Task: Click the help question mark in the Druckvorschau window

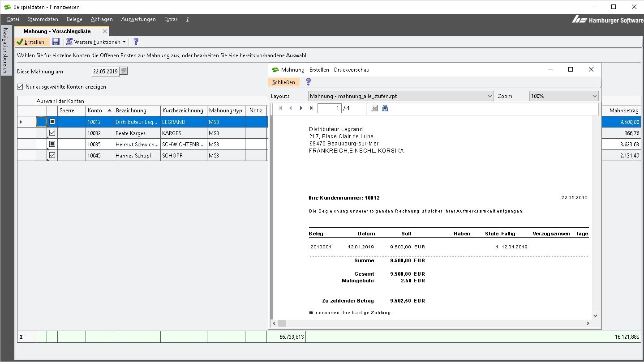Action: pos(308,82)
